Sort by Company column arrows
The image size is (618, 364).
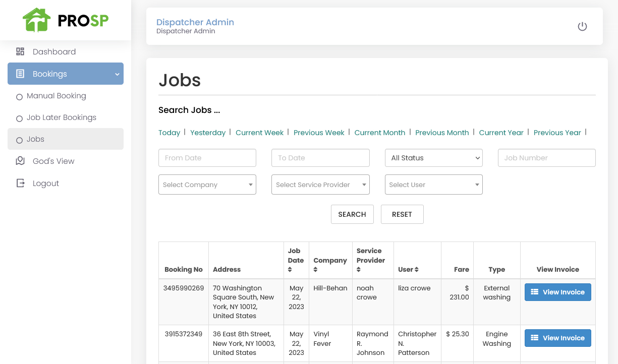[x=316, y=270]
